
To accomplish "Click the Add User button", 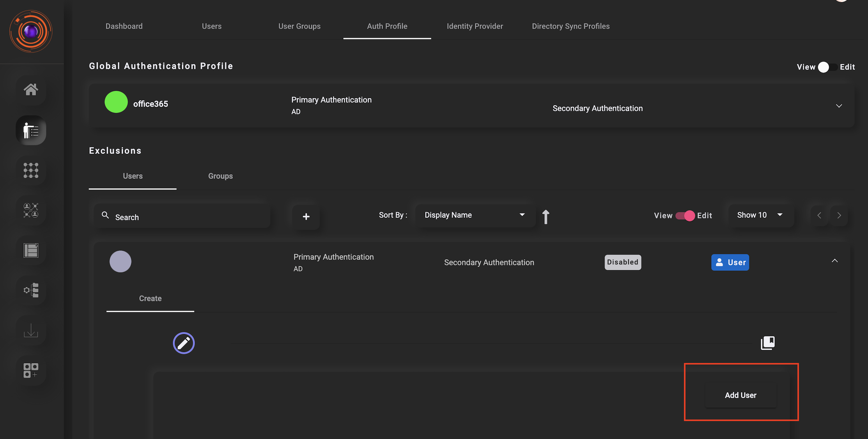I will 740,395.
